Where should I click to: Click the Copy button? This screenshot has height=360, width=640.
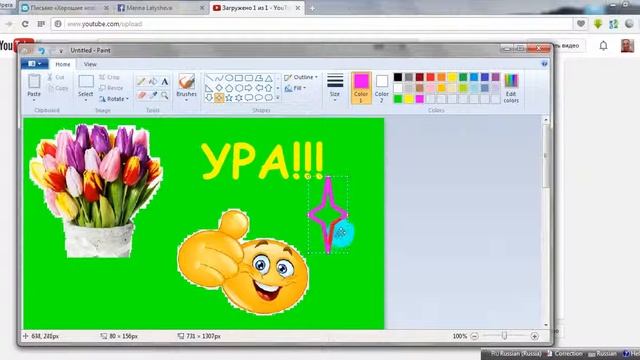pos(58,88)
